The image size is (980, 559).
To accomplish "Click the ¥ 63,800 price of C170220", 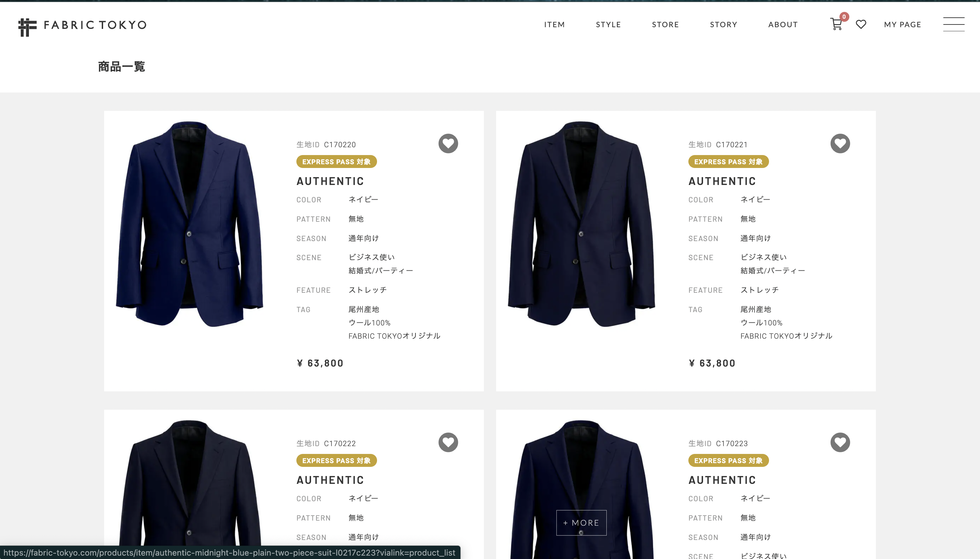I will 320,363.
